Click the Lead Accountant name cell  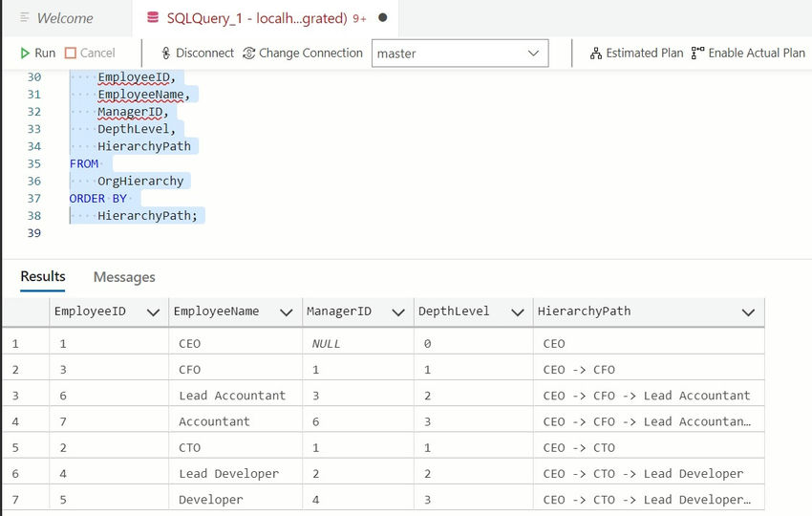[x=232, y=396]
